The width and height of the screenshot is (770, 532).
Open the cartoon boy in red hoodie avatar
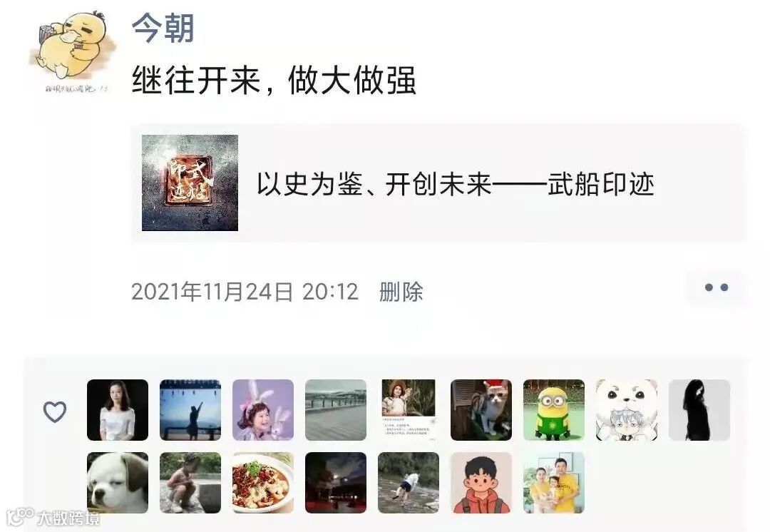[x=481, y=482]
